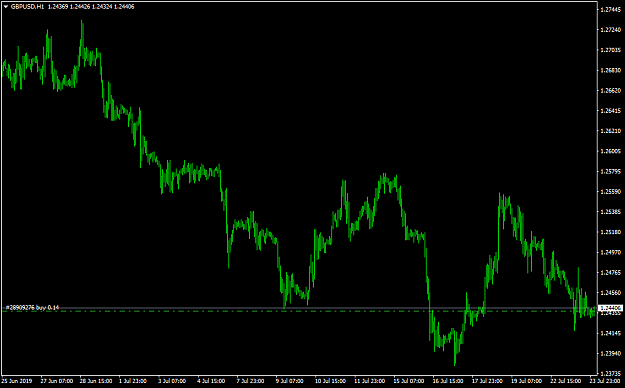Screen dimensions: 625x388
Task: Click the low price value 1.24324
Action: tap(102, 7)
